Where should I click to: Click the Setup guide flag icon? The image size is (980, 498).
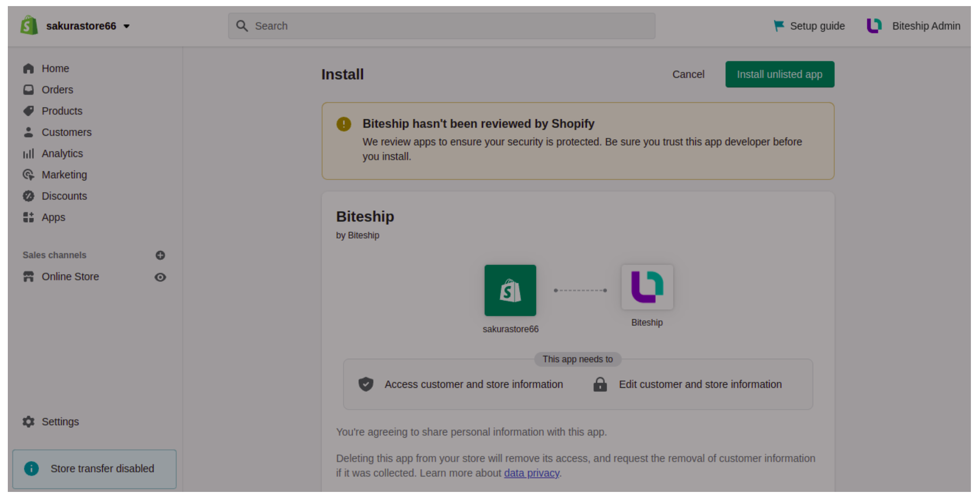tap(779, 26)
